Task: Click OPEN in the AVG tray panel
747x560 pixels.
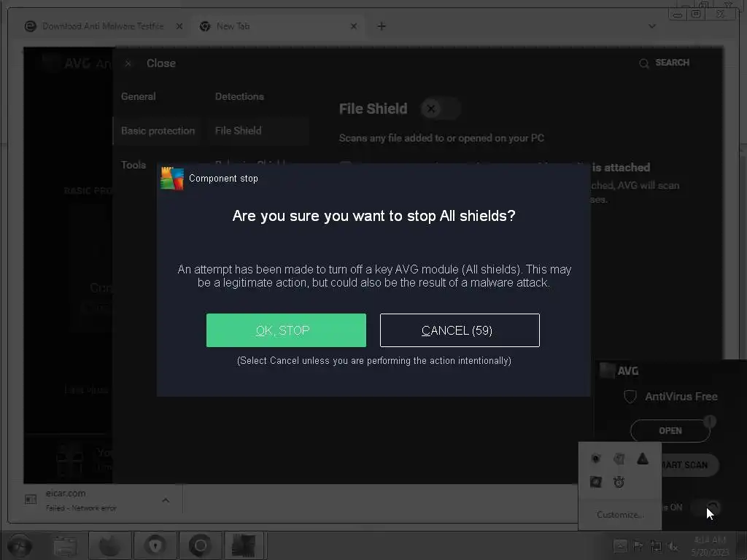Action: pyautogui.click(x=670, y=430)
